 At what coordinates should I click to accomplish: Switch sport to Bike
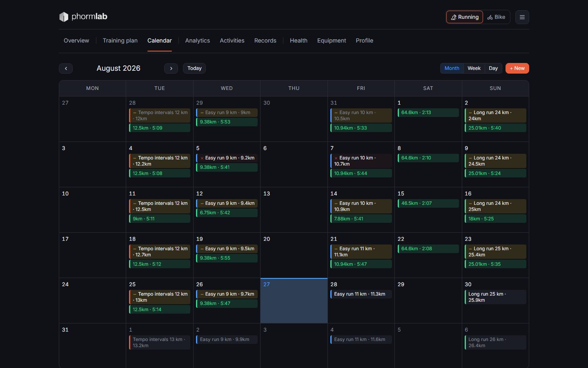tap(496, 17)
